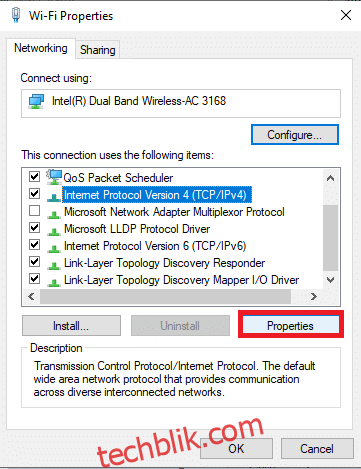Screen dimensions: 361x469
Task: Click the list's scroll up arrow
Action: [330, 178]
